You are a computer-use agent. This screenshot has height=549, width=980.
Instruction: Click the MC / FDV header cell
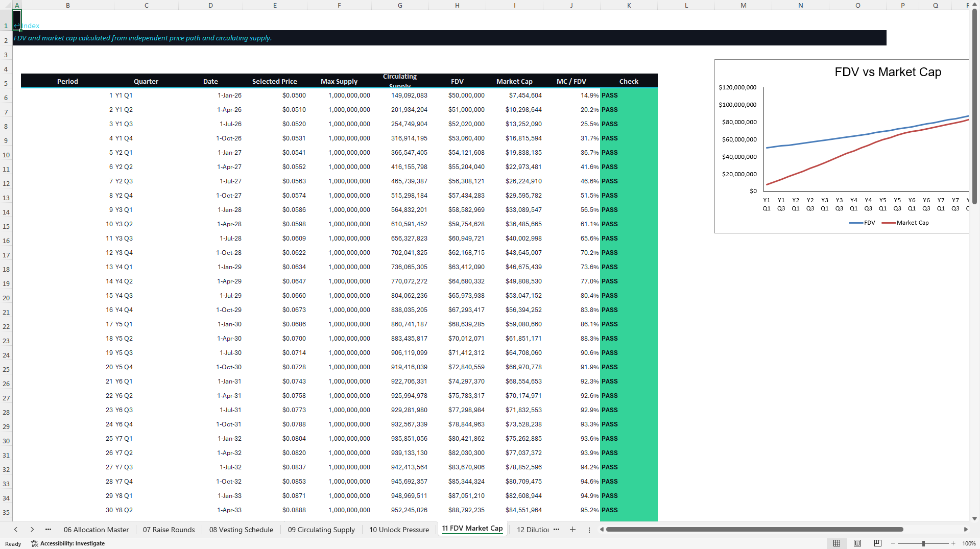pos(571,81)
